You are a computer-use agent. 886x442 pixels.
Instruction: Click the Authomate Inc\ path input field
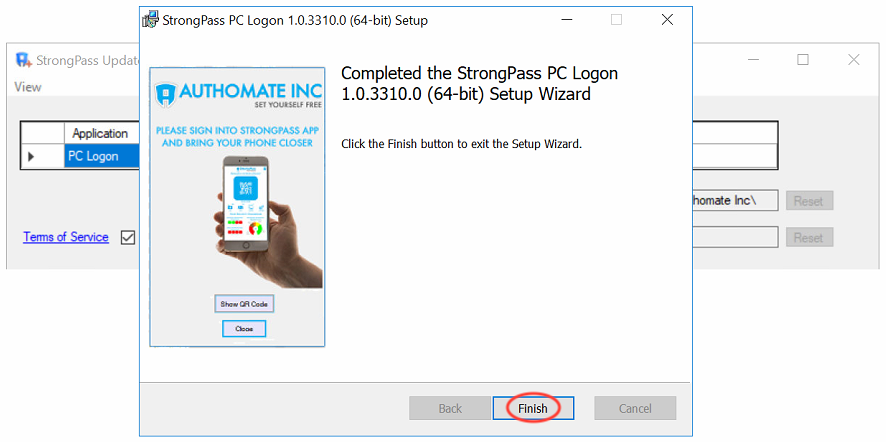735,200
